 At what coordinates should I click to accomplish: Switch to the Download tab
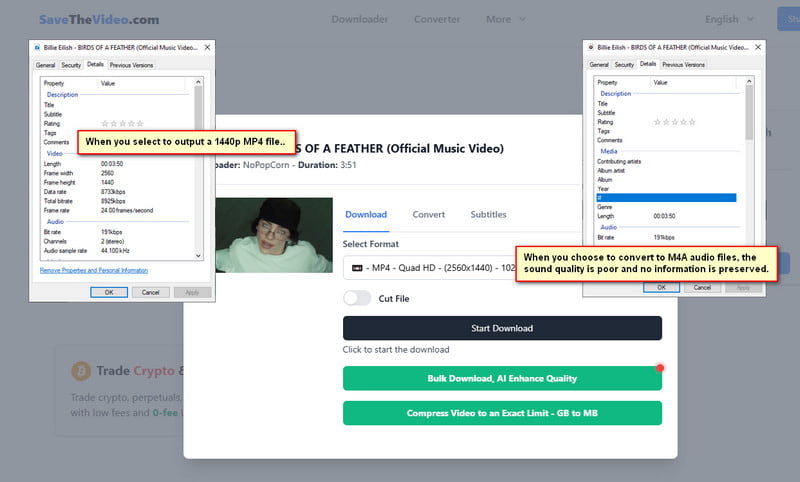366,215
